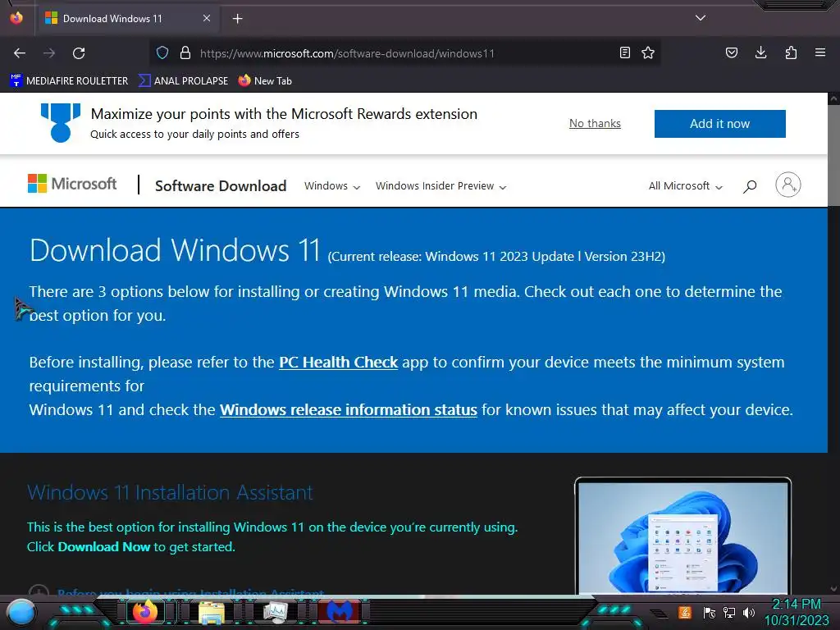Viewport: 840px width, 630px height.
Task: Open the taskbar clock and date
Action: 797,612
